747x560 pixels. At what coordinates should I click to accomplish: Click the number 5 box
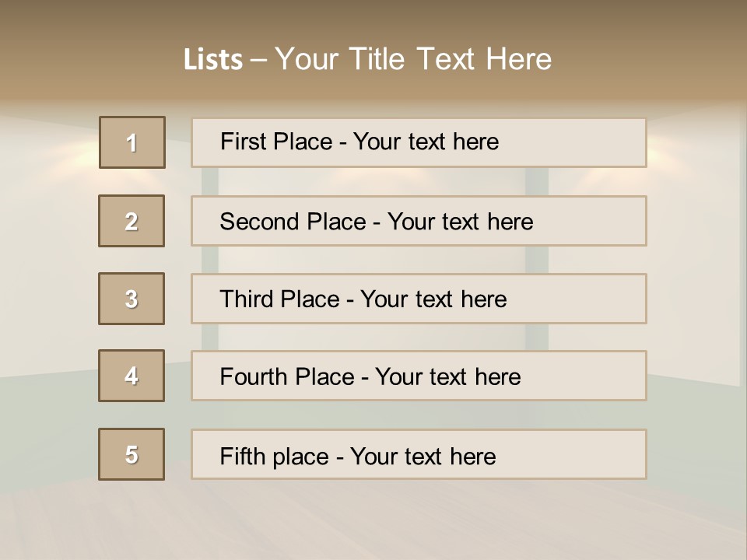click(x=132, y=454)
